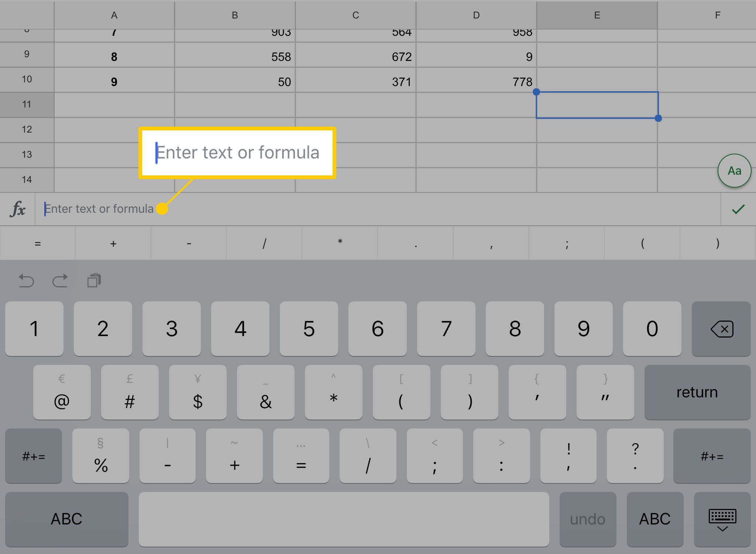Image resolution: width=756 pixels, height=554 pixels.
Task: Tap the & ampersand key
Action: coord(266,392)
